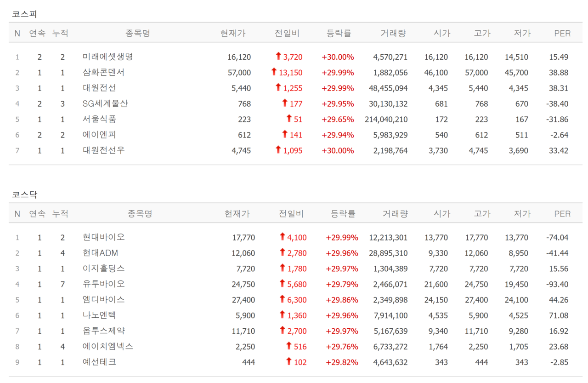Click rate +29.79% for 유투바이오
The width and height of the screenshot is (588, 383).
(x=342, y=285)
